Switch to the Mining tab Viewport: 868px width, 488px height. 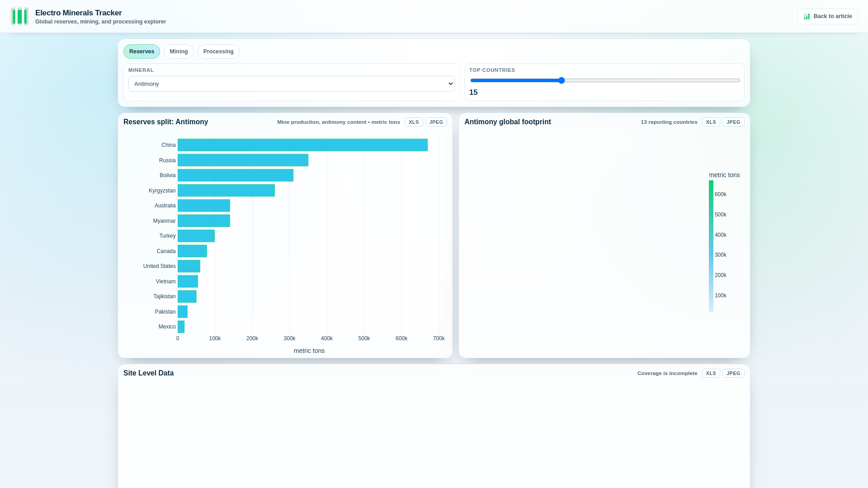pos(179,52)
